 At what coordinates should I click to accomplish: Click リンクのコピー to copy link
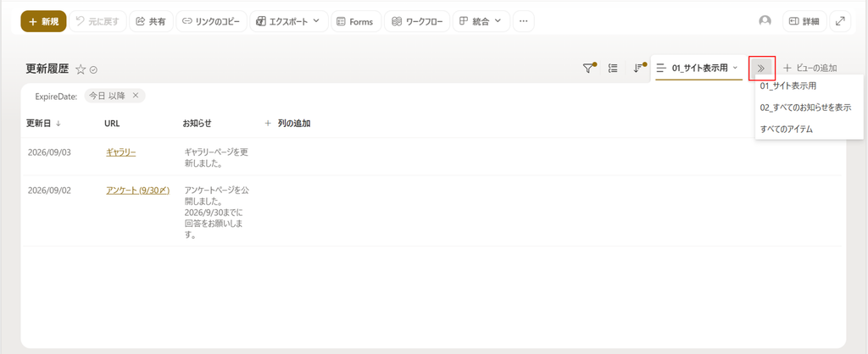point(211,21)
